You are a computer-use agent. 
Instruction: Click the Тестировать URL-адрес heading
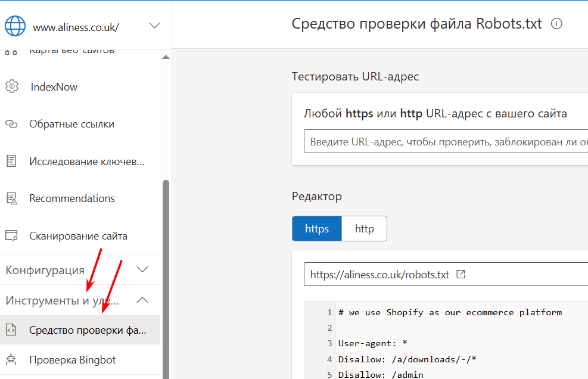coord(355,76)
